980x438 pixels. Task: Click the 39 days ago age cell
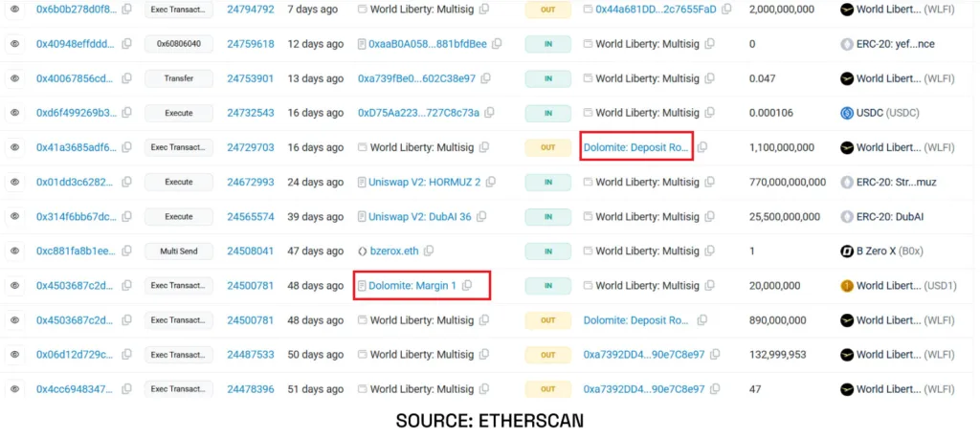click(316, 217)
